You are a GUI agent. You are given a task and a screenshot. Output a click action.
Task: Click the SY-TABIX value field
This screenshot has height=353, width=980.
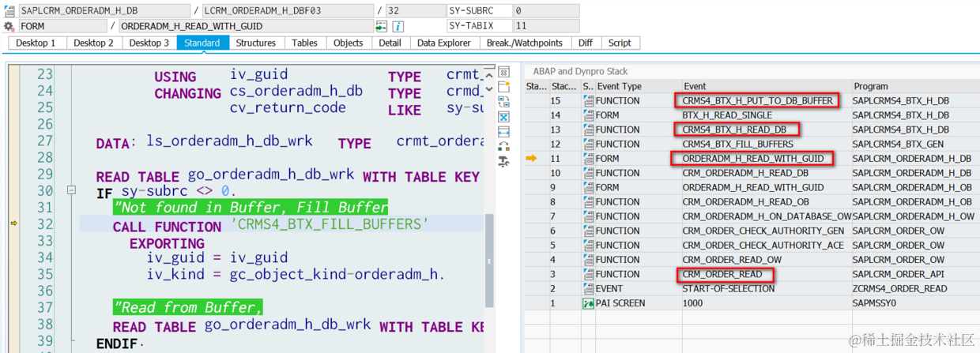(x=545, y=26)
